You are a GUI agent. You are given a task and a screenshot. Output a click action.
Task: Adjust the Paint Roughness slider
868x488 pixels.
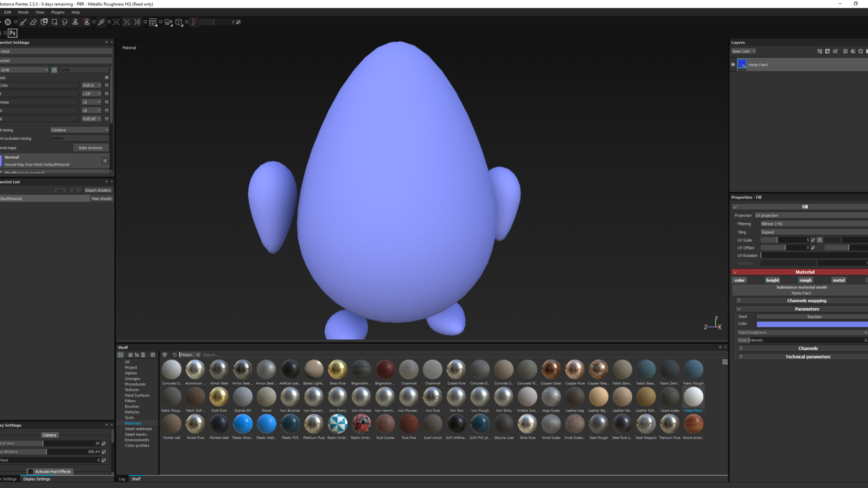coord(802,332)
